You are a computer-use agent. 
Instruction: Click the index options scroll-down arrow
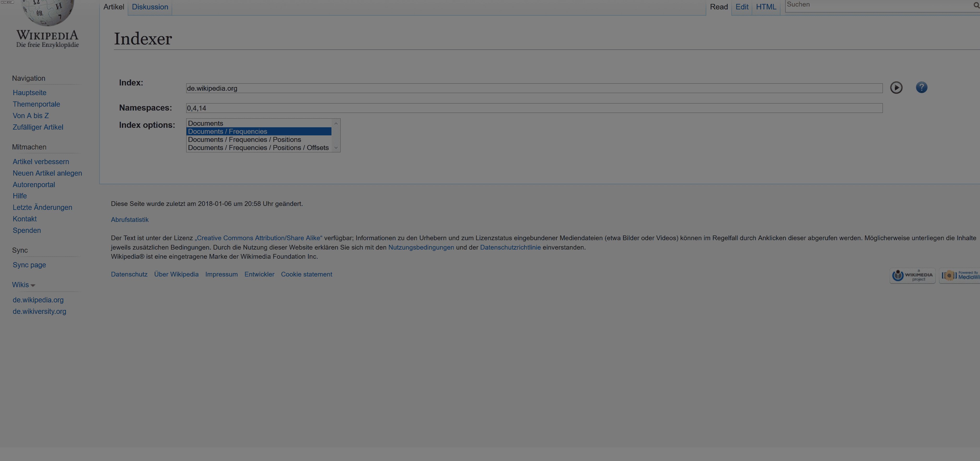[x=336, y=148]
